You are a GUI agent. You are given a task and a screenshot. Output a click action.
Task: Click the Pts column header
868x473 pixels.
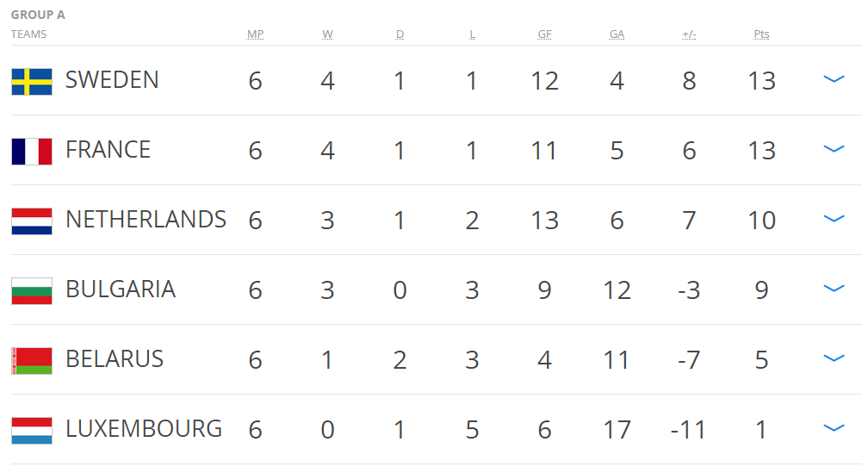[761, 34]
